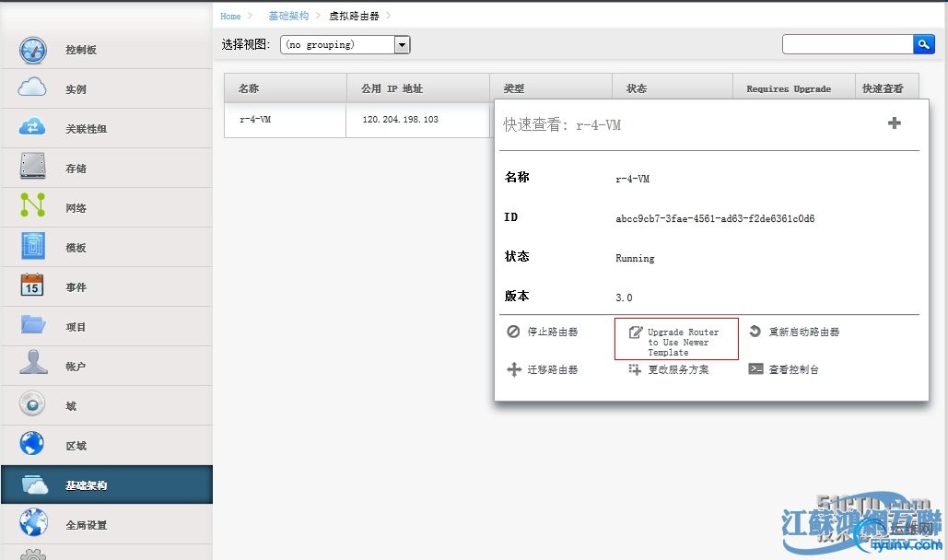Click the 网络 network icon
Image resolution: width=948 pixels, height=560 pixels.
(32, 205)
